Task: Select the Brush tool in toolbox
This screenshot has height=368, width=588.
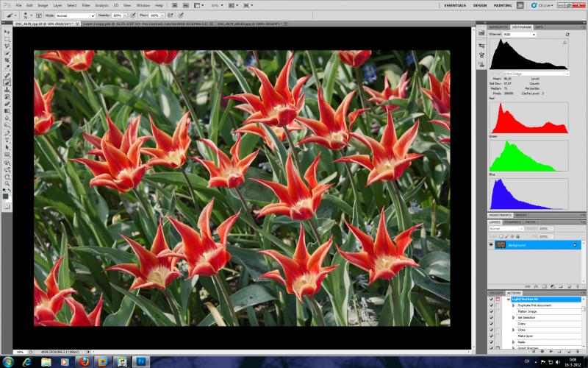Action: point(7,82)
